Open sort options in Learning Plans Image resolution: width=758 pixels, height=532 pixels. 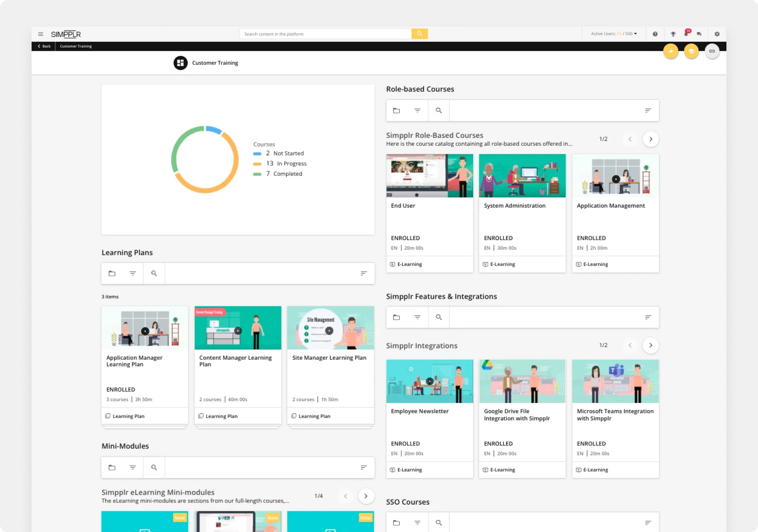(364, 274)
